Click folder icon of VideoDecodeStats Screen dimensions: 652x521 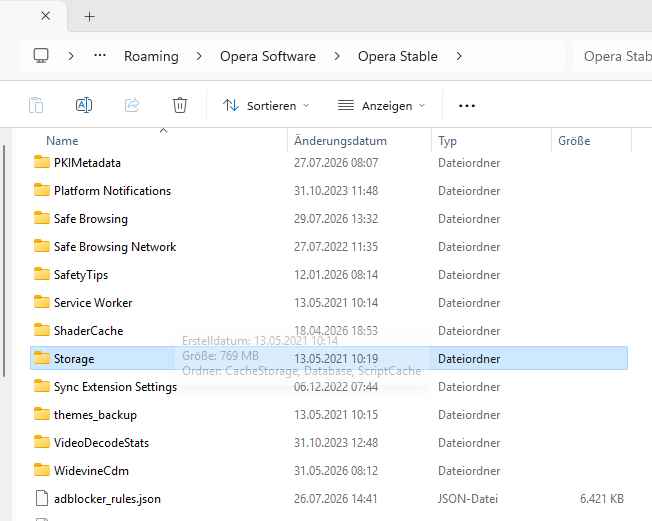pyautogui.click(x=42, y=442)
